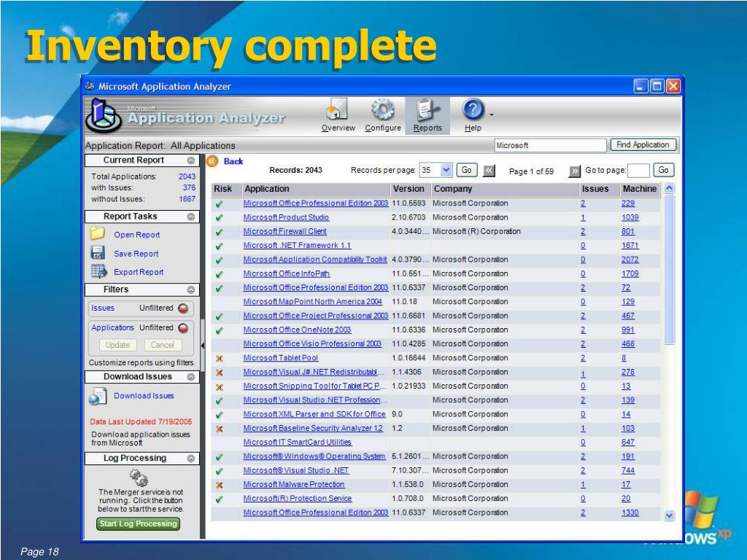Focus the Go to page input box
Screen dimensions: 747x560
638,171
